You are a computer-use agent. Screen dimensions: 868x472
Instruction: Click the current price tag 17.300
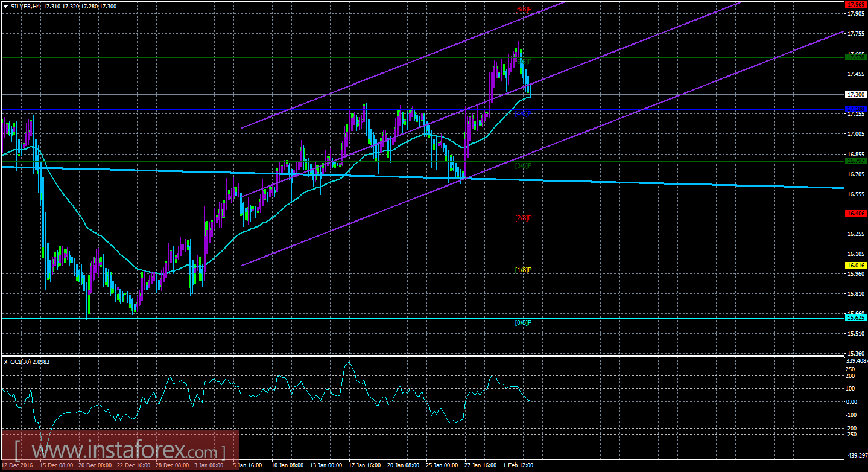click(855, 95)
